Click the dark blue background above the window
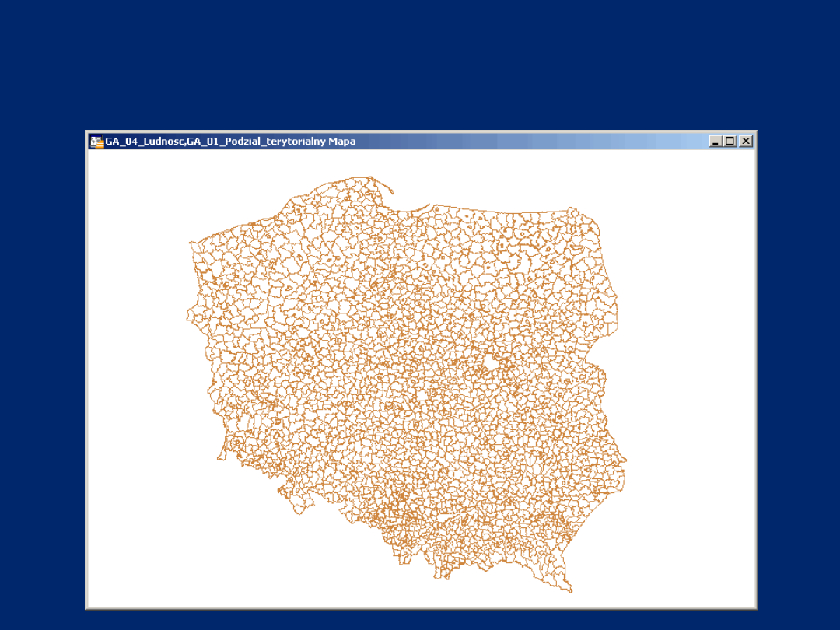 420,62
